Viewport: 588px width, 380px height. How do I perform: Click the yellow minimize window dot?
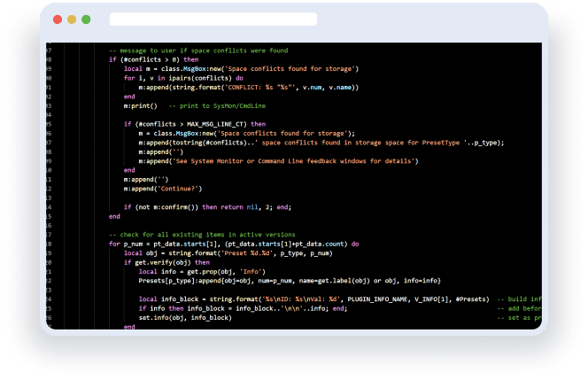(x=72, y=19)
